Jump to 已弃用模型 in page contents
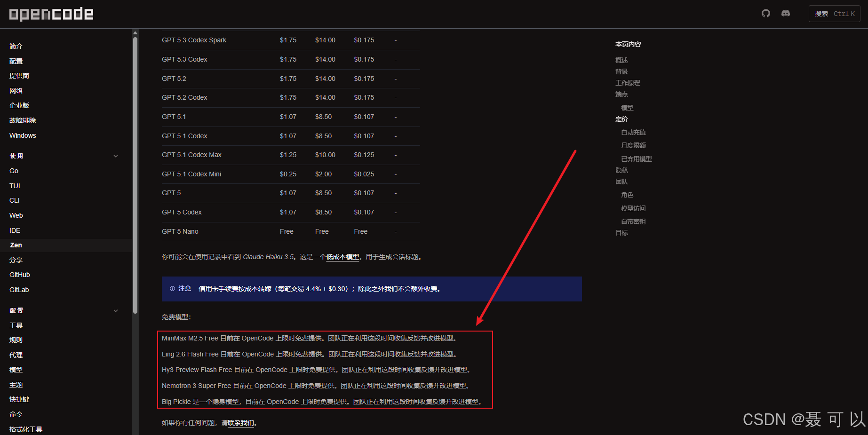 click(x=637, y=159)
